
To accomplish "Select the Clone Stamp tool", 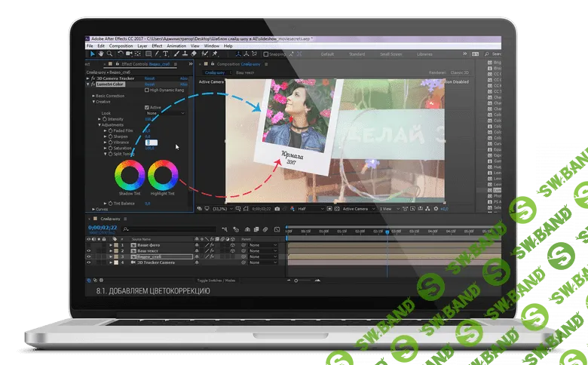I will coord(185,54).
